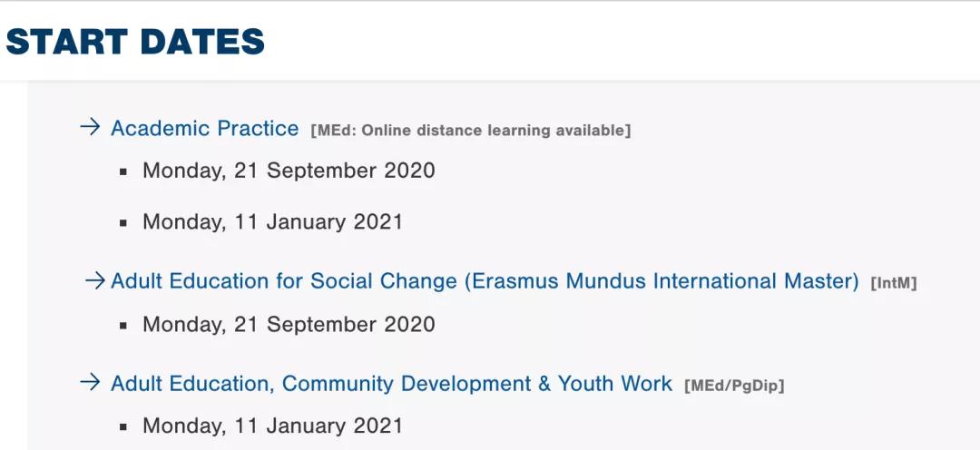Image resolution: width=980 pixels, height=450 pixels.
Task: Click Social Change's Monday, 21 September 2020 date
Action: 289,324
